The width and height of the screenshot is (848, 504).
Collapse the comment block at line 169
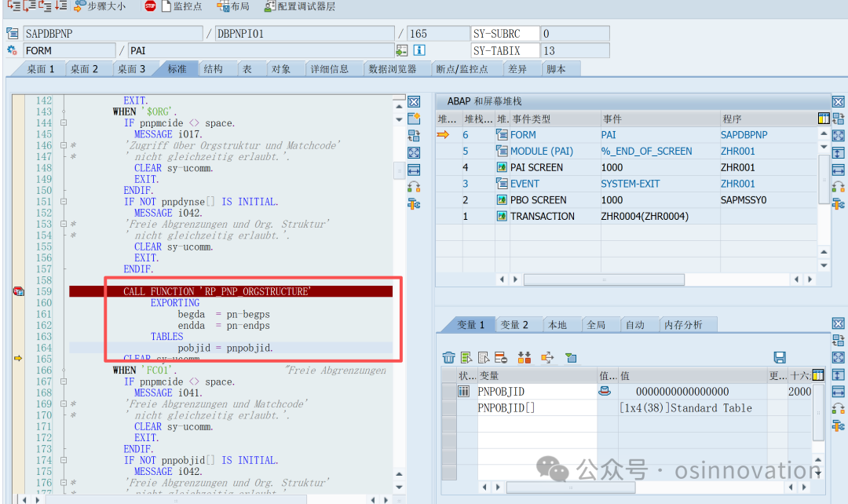tap(64, 404)
